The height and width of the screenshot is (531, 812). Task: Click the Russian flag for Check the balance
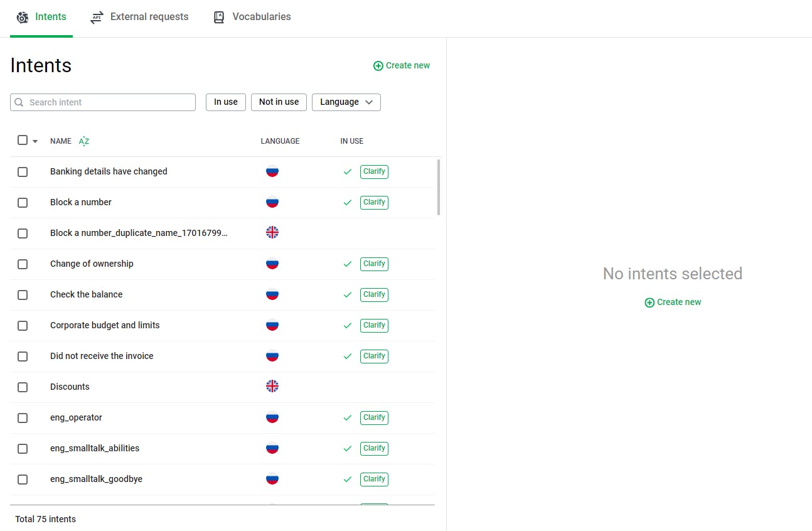coord(272,294)
